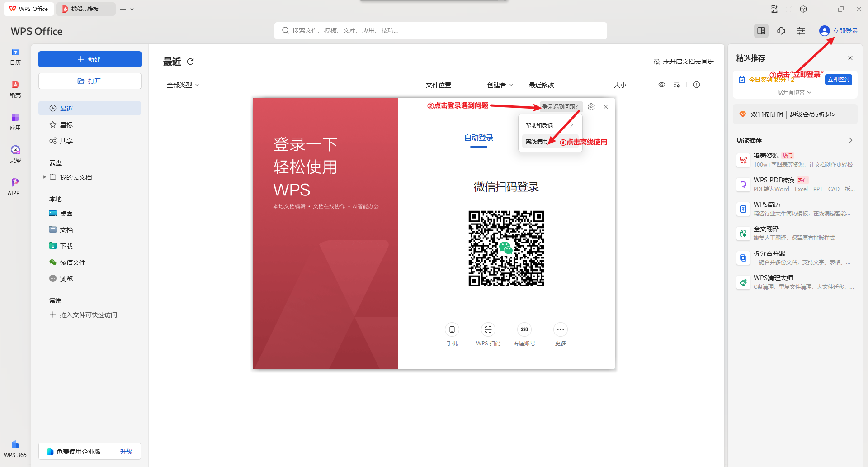Open the 全部类型 filter dropdown

click(x=183, y=85)
